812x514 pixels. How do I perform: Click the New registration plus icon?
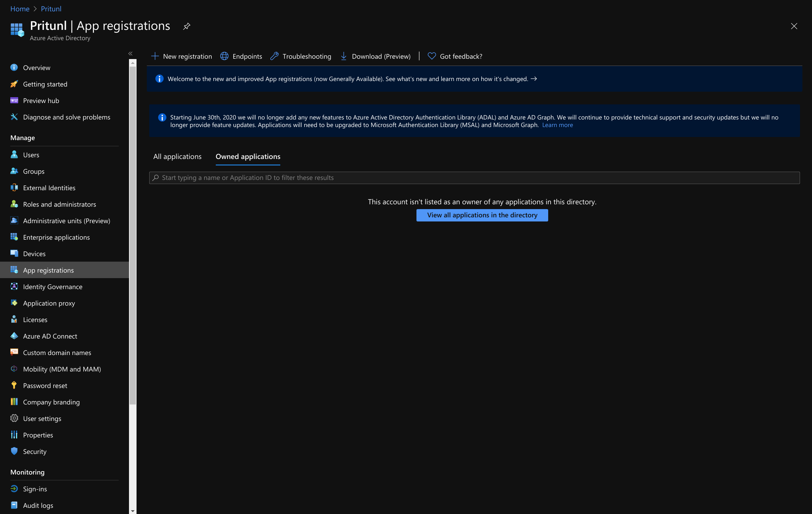tap(155, 56)
